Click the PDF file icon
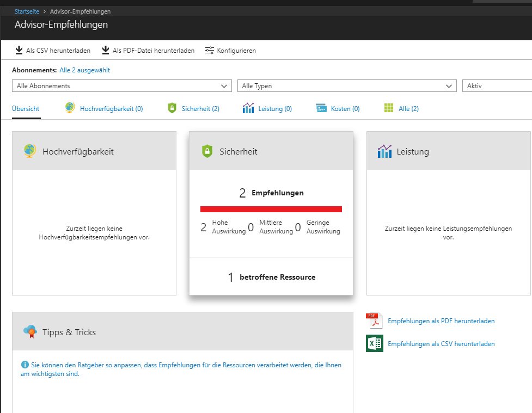Screen dimensions: 532x413 coord(374,321)
